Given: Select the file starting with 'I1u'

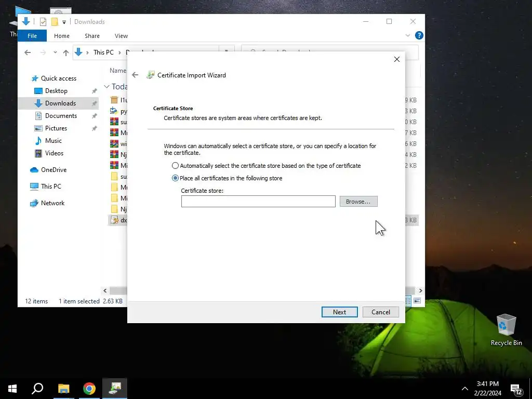Looking at the screenshot, I should click(x=118, y=100).
